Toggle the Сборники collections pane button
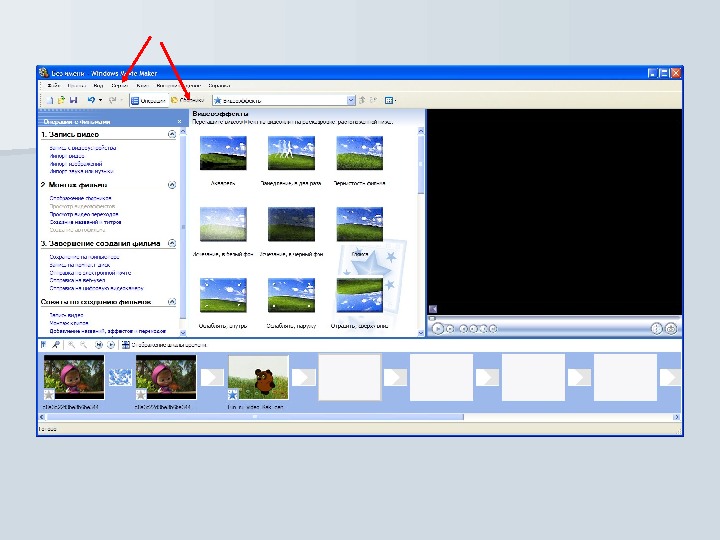720x540 pixels. (187, 100)
